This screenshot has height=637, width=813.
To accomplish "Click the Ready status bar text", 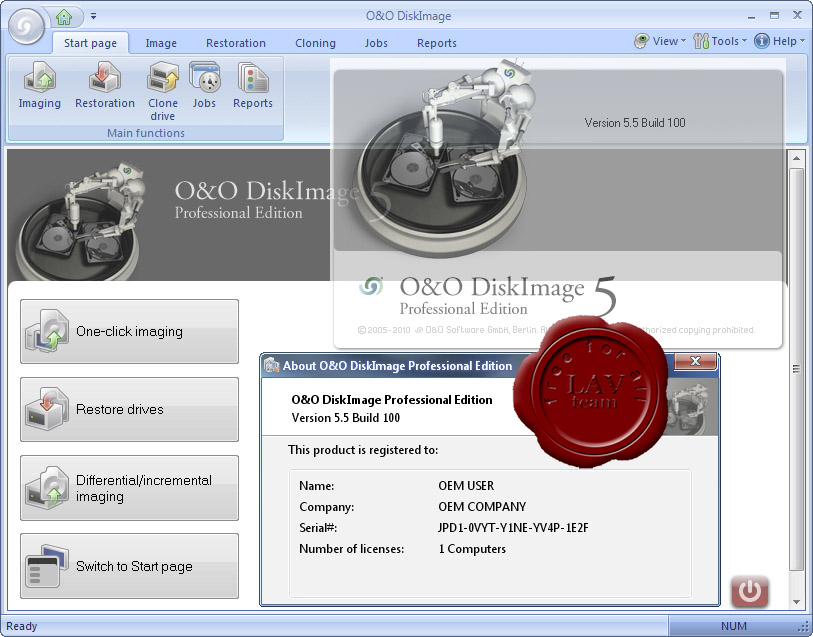I will [x=22, y=626].
